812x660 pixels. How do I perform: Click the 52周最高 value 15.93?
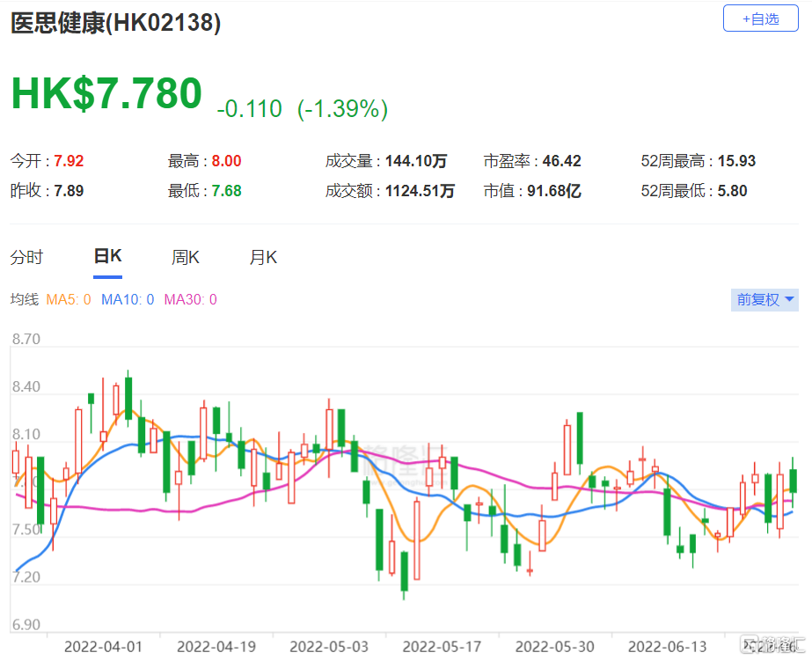736,161
